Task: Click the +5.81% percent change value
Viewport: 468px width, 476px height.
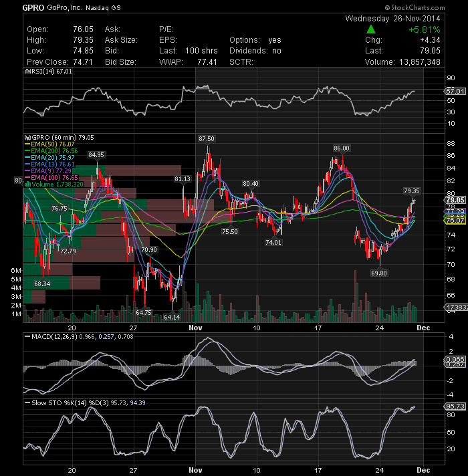Action: click(x=425, y=29)
